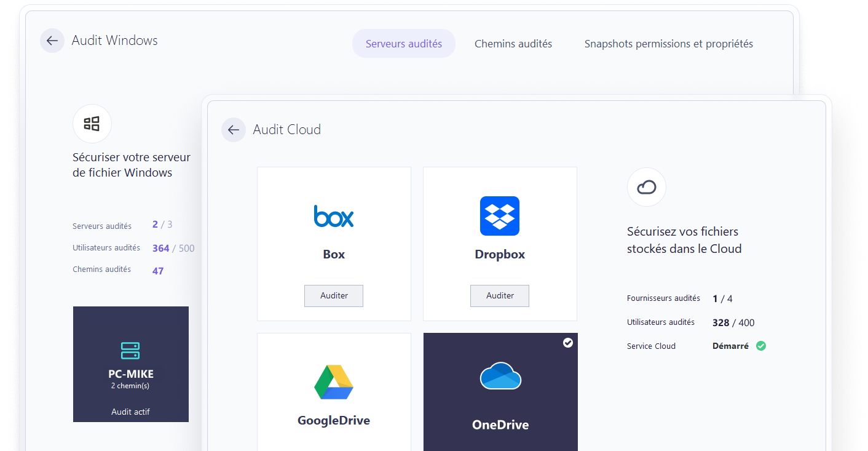Switch to the Chemins audités tab
The width and height of the screenshot is (868, 451).
[x=513, y=44]
